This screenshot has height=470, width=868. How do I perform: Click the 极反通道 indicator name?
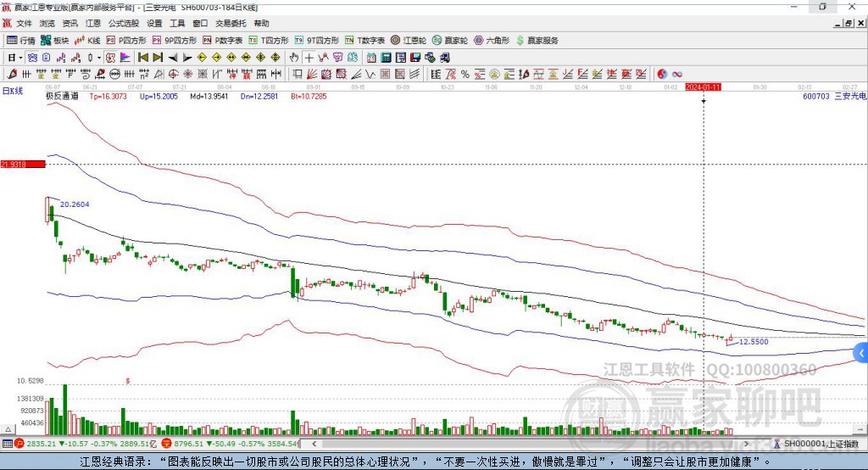coord(62,96)
